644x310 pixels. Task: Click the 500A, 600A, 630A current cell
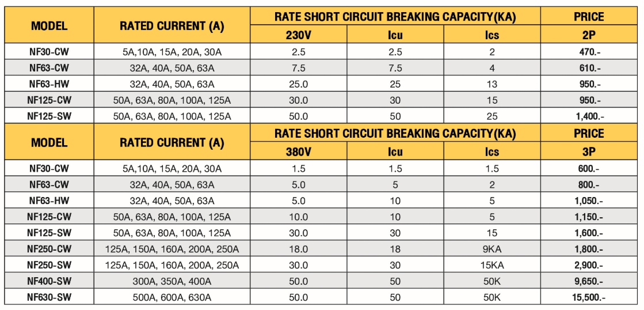(x=172, y=297)
